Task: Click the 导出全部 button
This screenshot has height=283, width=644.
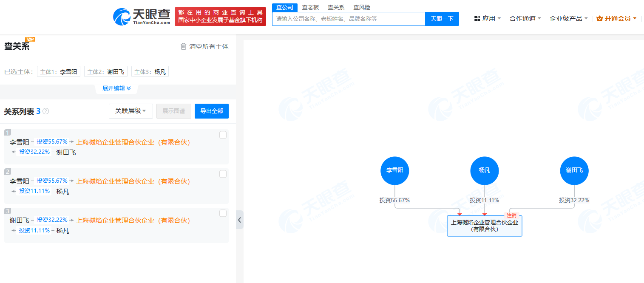Action: [211, 111]
